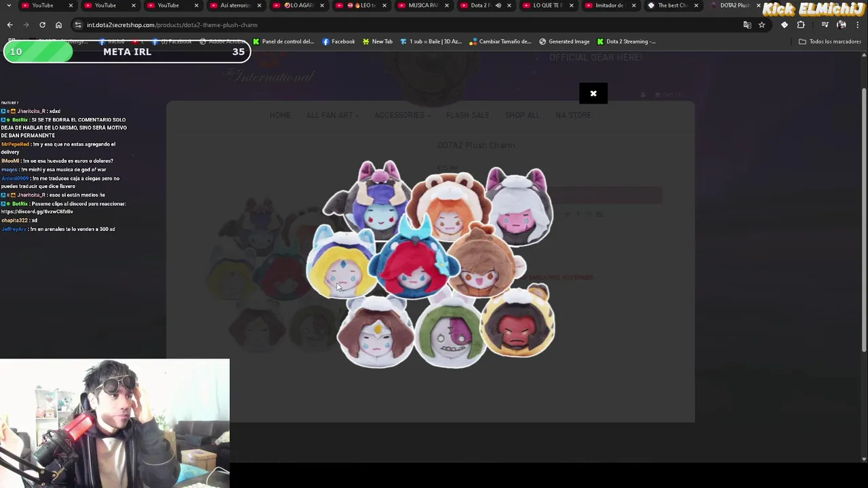Open the SHOP ALL menu item
The height and width of the screenshot is (488, 868).
pos(522,115)
